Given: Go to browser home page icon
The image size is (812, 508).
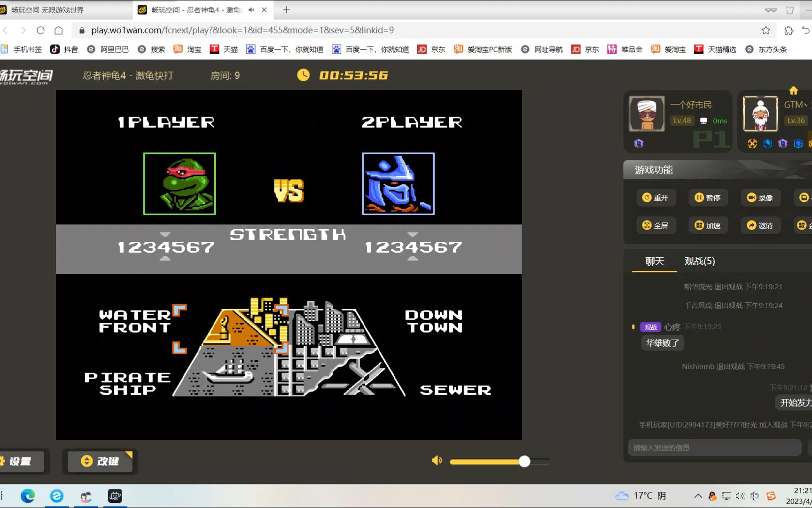Looking at the screenshot, I should pos(58,30).
